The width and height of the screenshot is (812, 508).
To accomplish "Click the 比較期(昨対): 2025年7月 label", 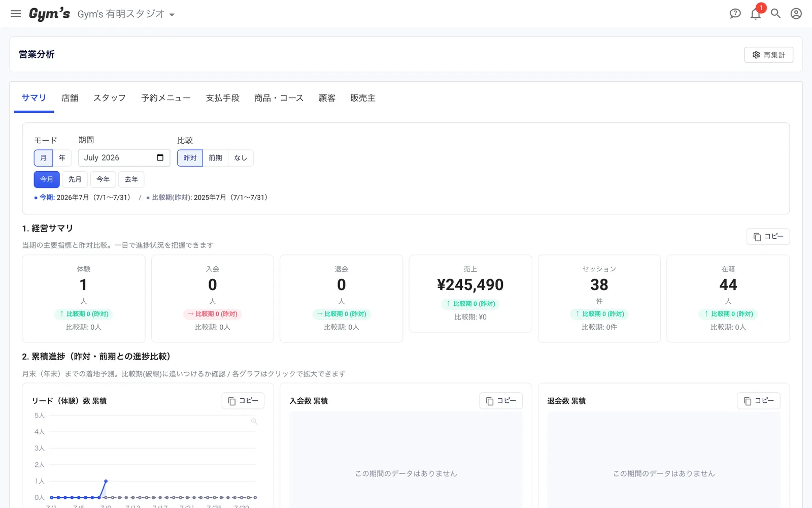I will tap(209, 198).
